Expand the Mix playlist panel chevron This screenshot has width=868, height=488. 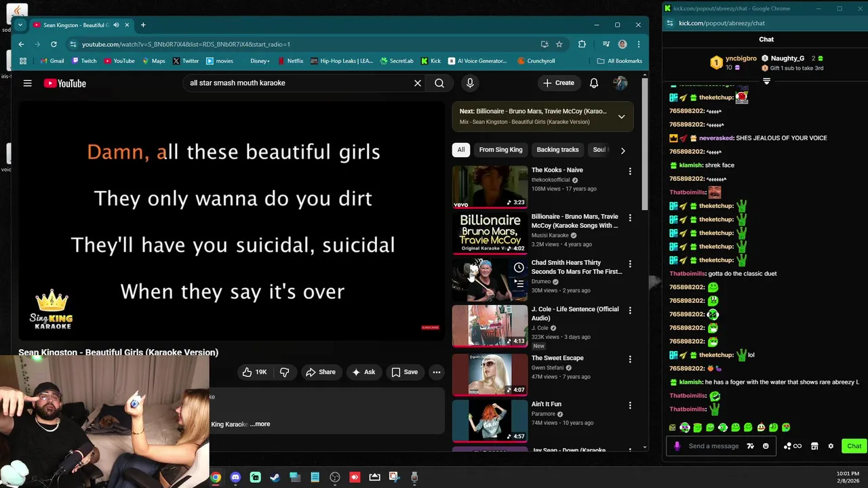(621, 117)
